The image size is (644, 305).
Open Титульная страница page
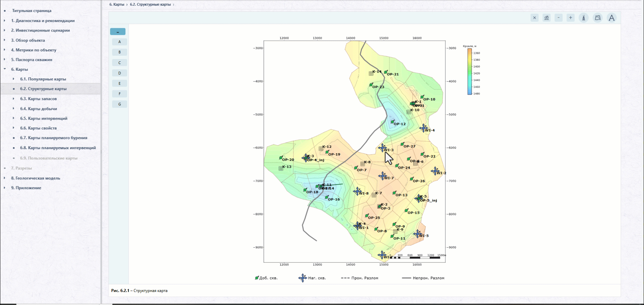tap(32, 11)
